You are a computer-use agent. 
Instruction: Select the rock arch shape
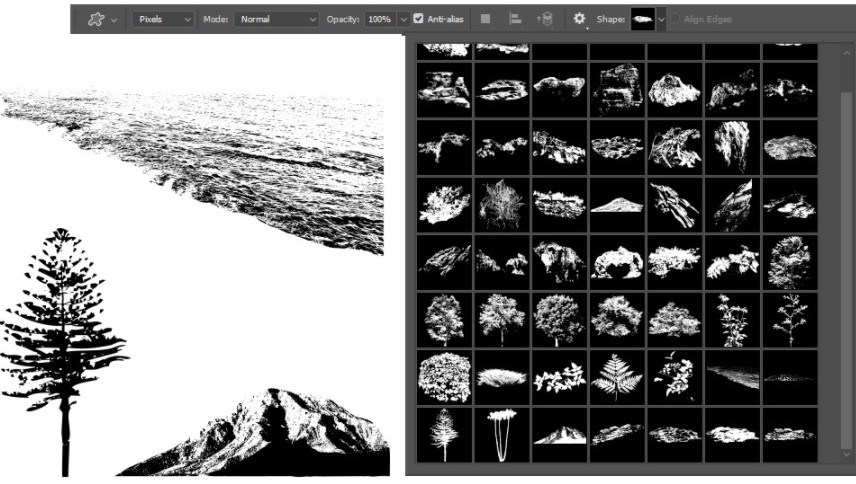tap(617, 262)
